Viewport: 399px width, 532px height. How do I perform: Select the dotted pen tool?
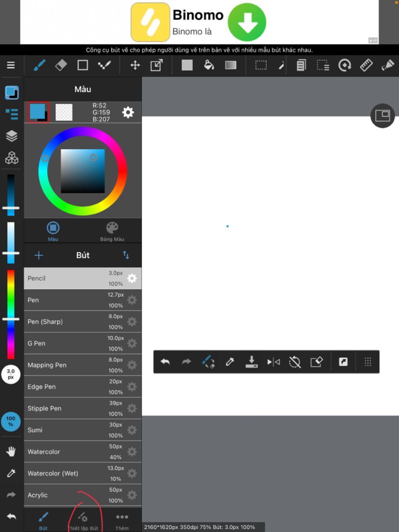click(x=104, y=65)
